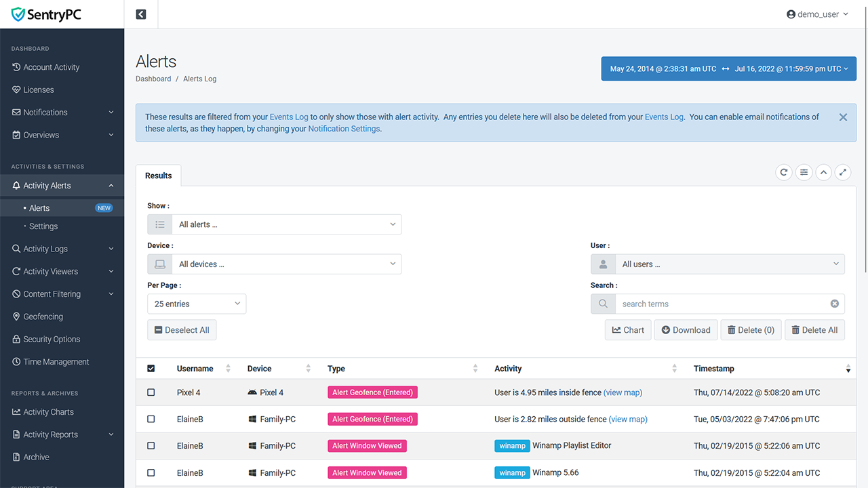Open the date range picker

[x=729, y=68]
